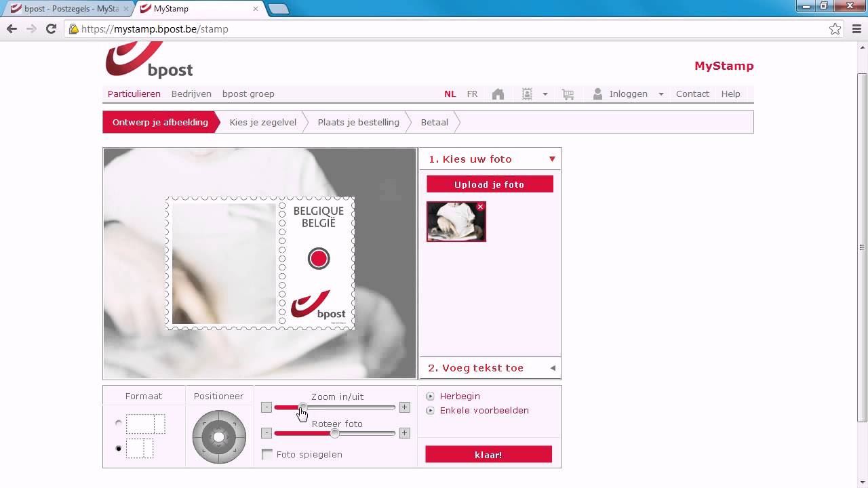Click the 'klaar!' button
868x488 pixels.
[488, 455]
